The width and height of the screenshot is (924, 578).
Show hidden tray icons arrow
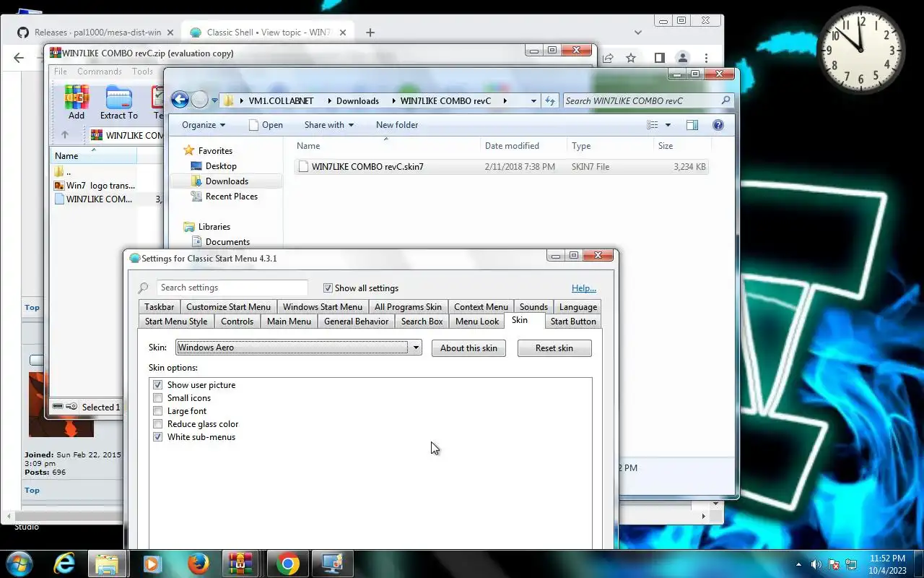798,564
